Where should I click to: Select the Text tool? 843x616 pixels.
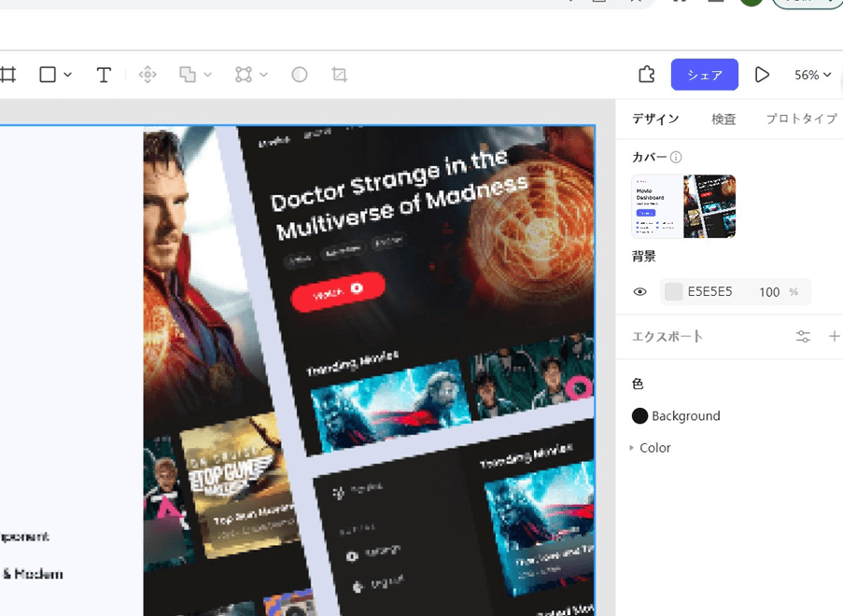point(104,75)
